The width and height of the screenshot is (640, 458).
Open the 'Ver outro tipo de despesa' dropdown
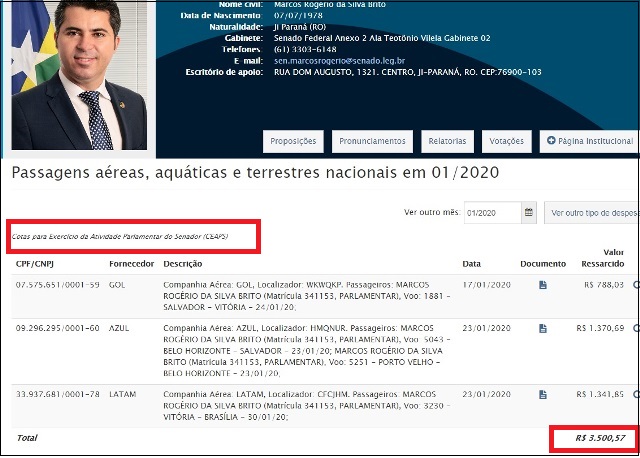click(x=593, y=213)
